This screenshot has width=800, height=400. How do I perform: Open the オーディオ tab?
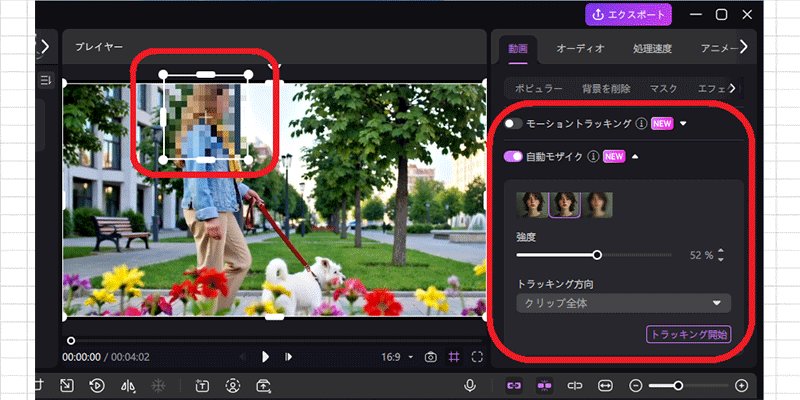click(580, 48)
